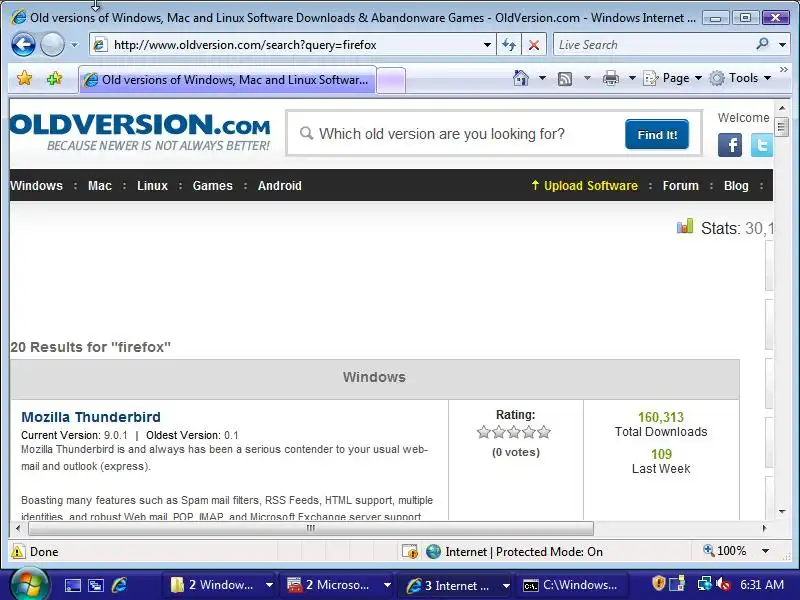800x600 pixels.
Task: Rate Thunderbird with the first star
Action: pos(483,432)
